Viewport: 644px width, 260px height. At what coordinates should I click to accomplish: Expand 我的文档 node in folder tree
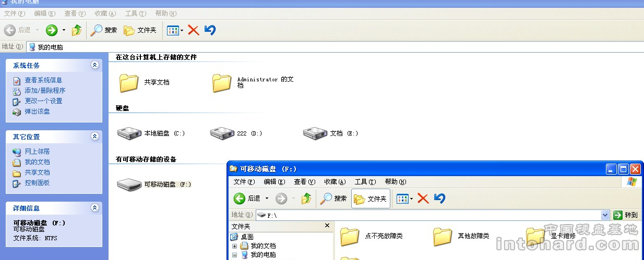tap(235, 246)
